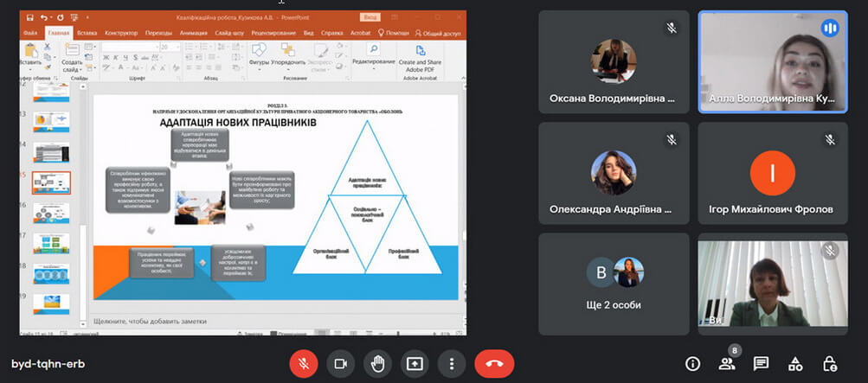Switch to the Анимация ribbon tab
Viewport: 868px width, 383px height.
[194, 33]
